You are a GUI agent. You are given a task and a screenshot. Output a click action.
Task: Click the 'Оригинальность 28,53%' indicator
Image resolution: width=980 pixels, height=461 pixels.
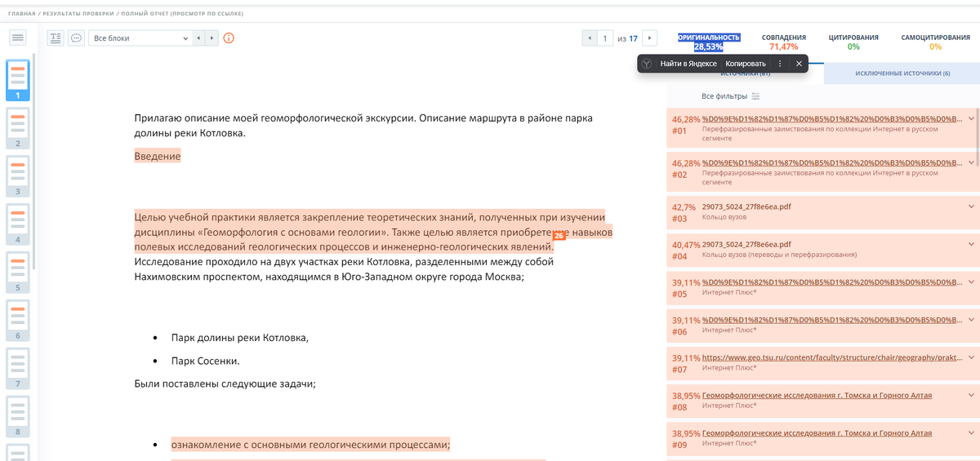[x=709, y=42]
